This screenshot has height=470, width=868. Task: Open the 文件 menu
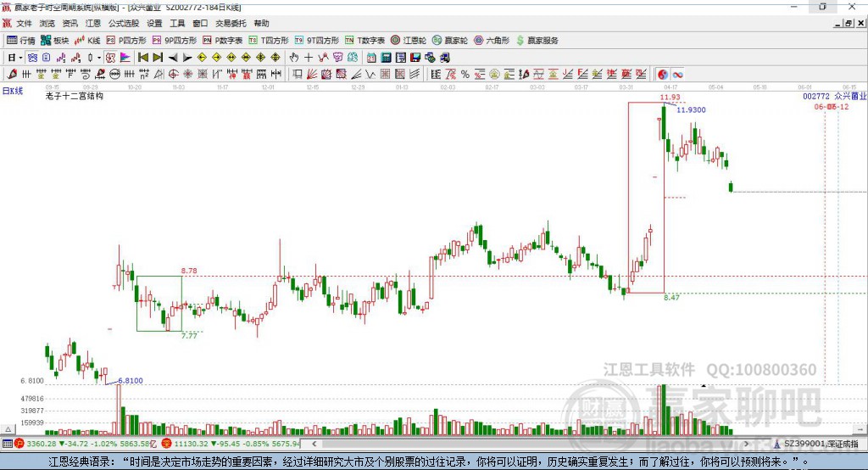24,23
